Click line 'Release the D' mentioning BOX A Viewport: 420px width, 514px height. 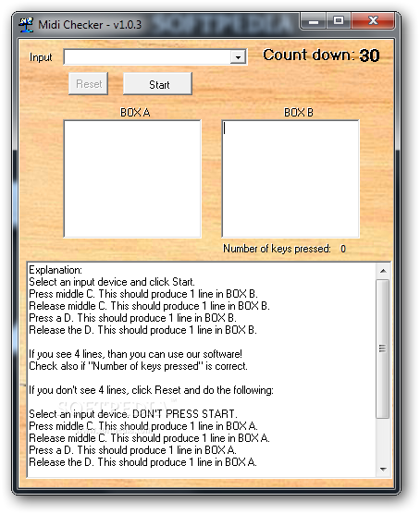(142, 462)
